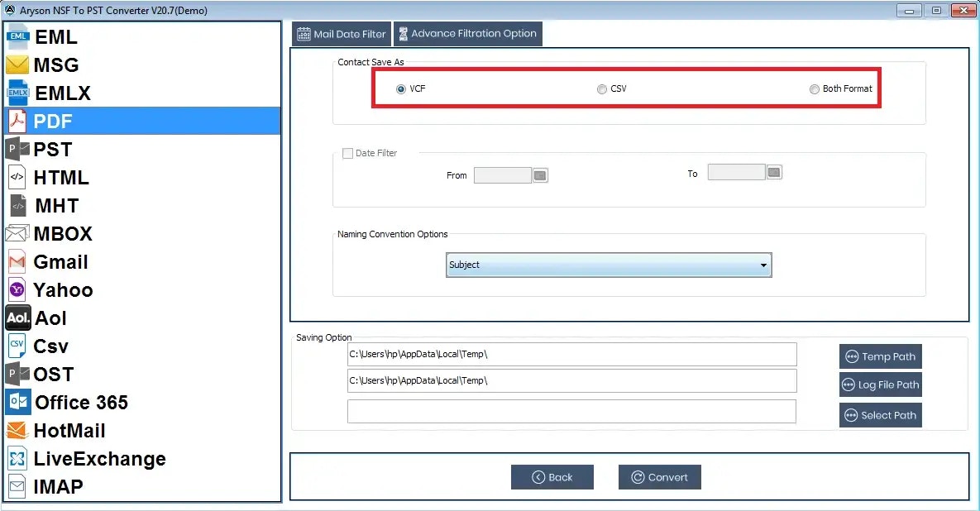Image resolution: width=980 pixels, height=511 pixels.
Task: Maximize the Aryson converter window
Action: click(936, 10)
